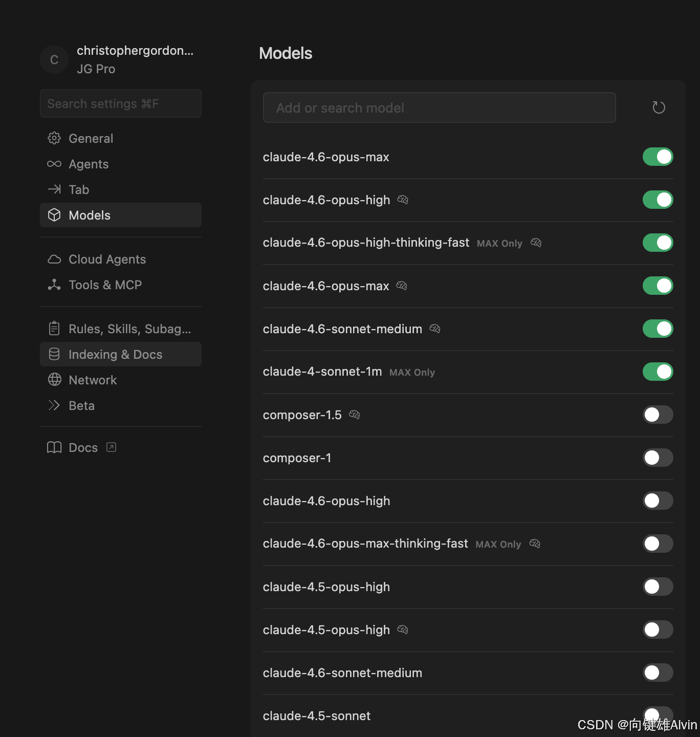This screenshot has height=737, width=700.
Task: Click the claude-4.5-sonnet model name
Action: (316, 716)
